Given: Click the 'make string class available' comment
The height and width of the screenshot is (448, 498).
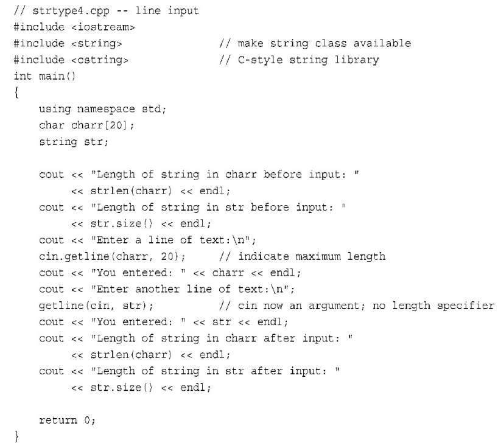Looking at the screenshot, I should point(315,43).
